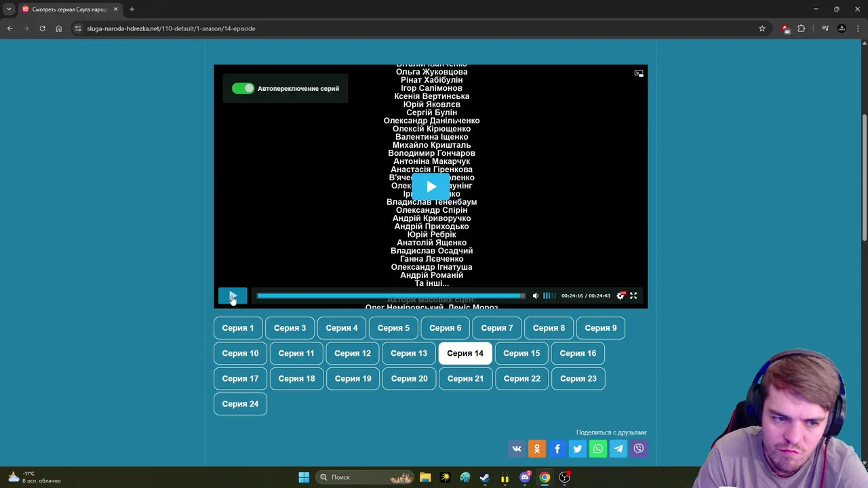868x488 pixels.
Task: Select Серия 16
Action: coord(578,353)
